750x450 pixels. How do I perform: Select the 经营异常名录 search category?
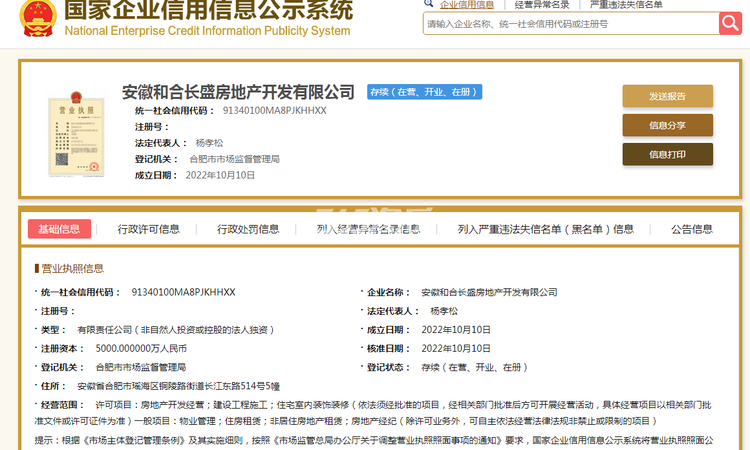(542, 5)
